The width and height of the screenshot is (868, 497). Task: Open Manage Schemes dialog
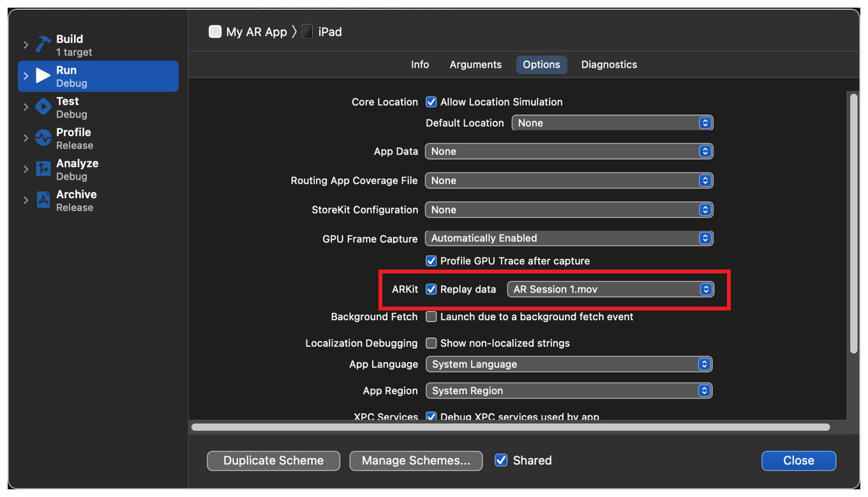tap(415, 460)
